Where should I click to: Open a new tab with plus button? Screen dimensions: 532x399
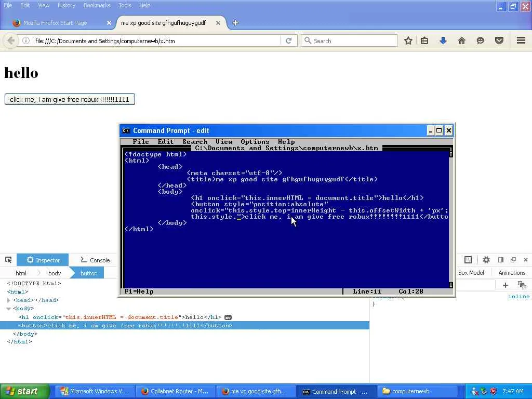point(235,23)
